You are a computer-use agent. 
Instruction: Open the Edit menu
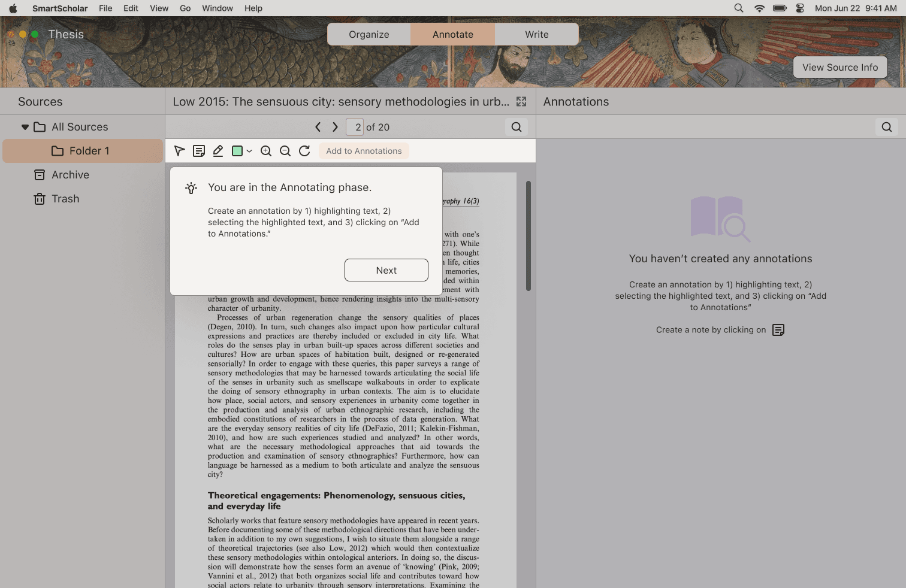[x=131, y=8]
